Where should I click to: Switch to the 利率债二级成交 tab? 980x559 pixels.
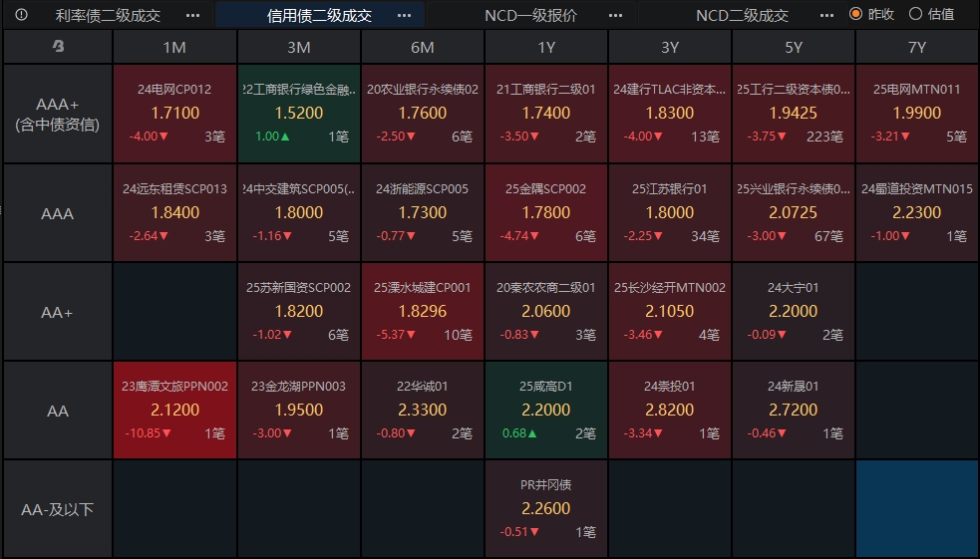pyautogui.click(x=108, y=15)
